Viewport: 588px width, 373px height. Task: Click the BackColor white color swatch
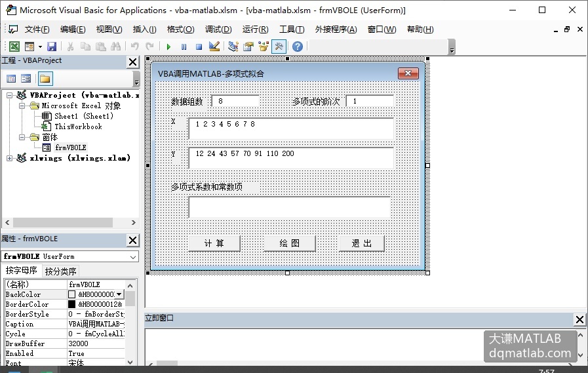[71, 294]
